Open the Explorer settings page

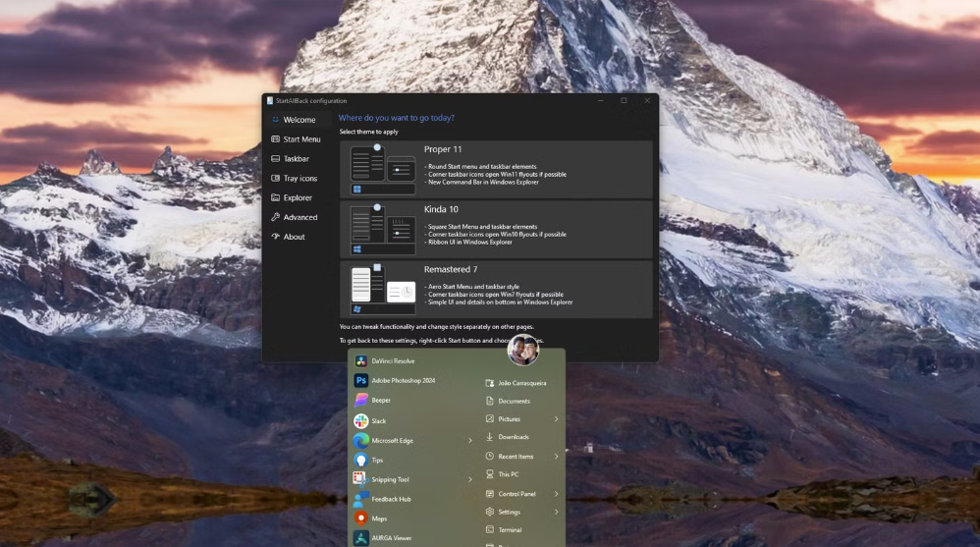292,197
